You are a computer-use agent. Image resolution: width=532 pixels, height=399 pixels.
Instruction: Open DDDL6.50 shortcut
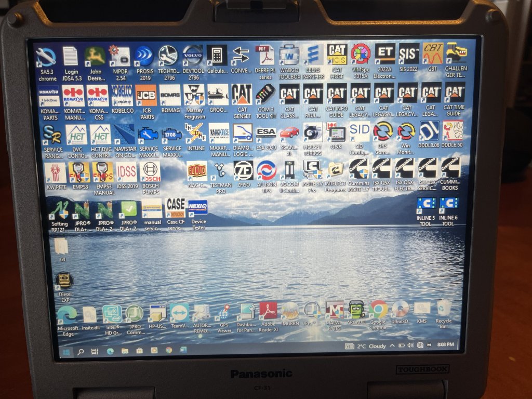click(453, 131)
